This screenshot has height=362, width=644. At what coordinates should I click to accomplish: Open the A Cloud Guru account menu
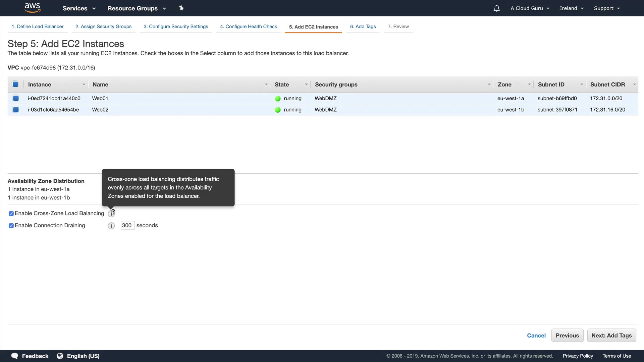click(530, 8)
